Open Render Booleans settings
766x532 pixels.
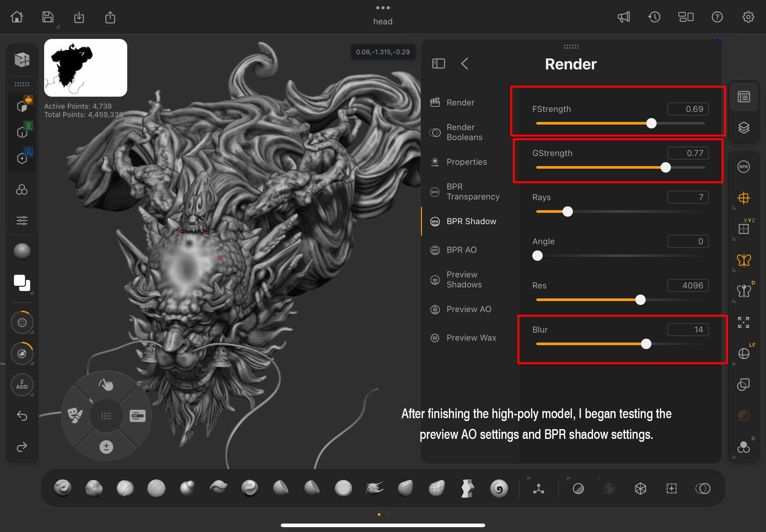(x=464, y=132)
